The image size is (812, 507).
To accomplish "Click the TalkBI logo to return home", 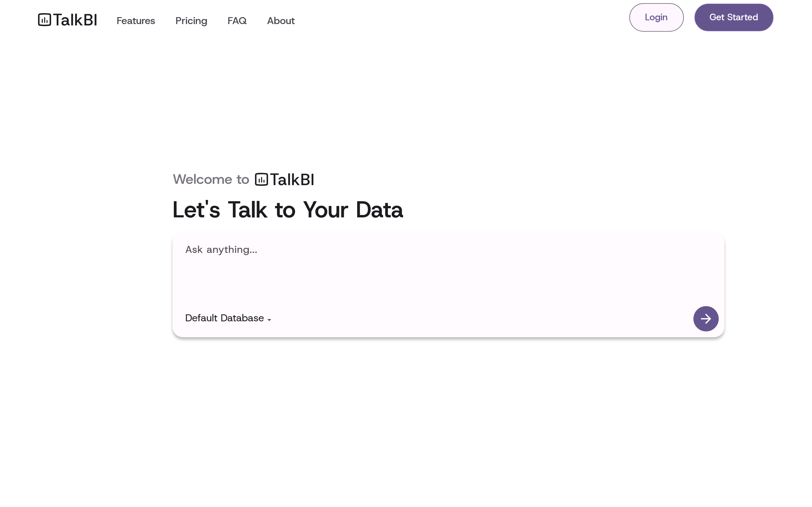I will tap(67, 20).
